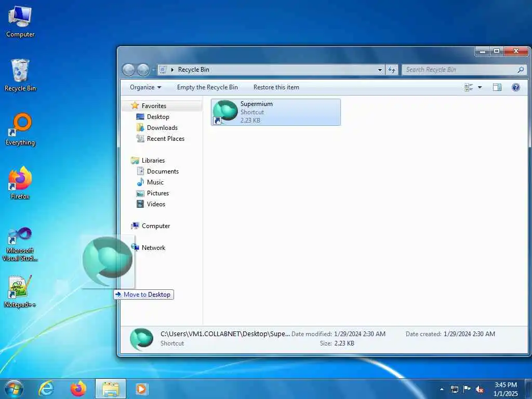
Task: Select the Everything shortcut on desktop
Action: 20,129
